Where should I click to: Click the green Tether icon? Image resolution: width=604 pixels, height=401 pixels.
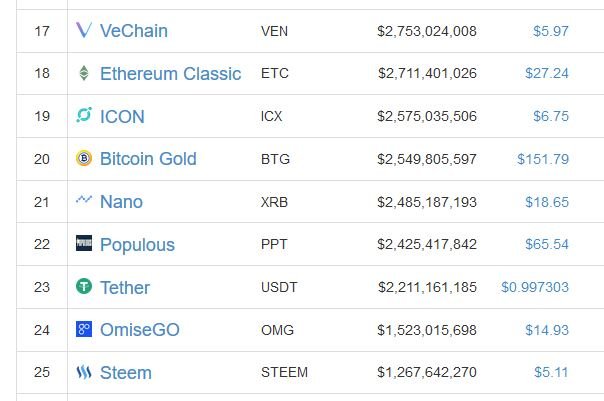pos(84,286)
